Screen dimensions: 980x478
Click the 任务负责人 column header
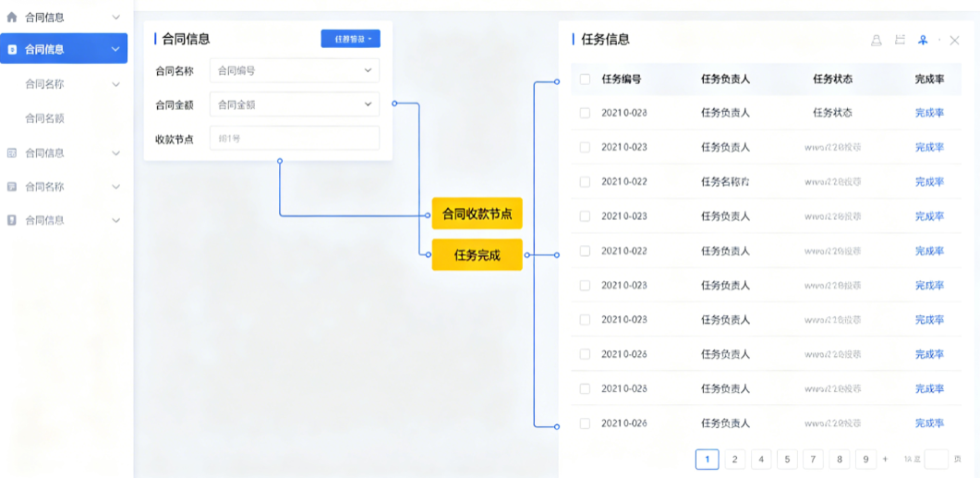click(x=726, y=79)
